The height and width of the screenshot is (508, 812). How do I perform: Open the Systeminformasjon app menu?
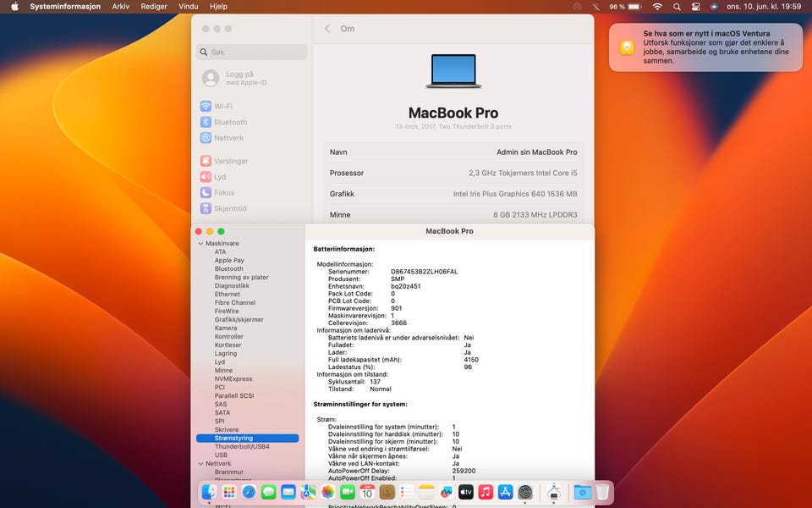tap(65, 7)
